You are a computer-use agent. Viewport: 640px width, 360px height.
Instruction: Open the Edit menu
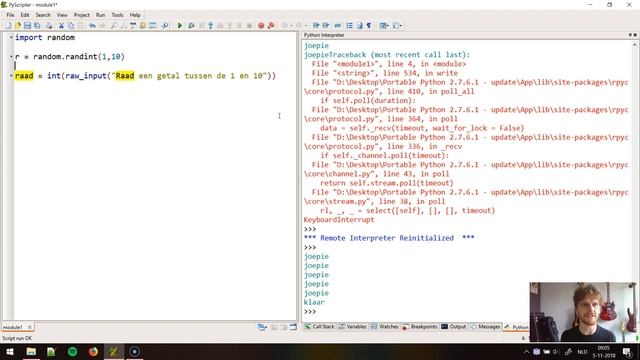pos(25,15)
